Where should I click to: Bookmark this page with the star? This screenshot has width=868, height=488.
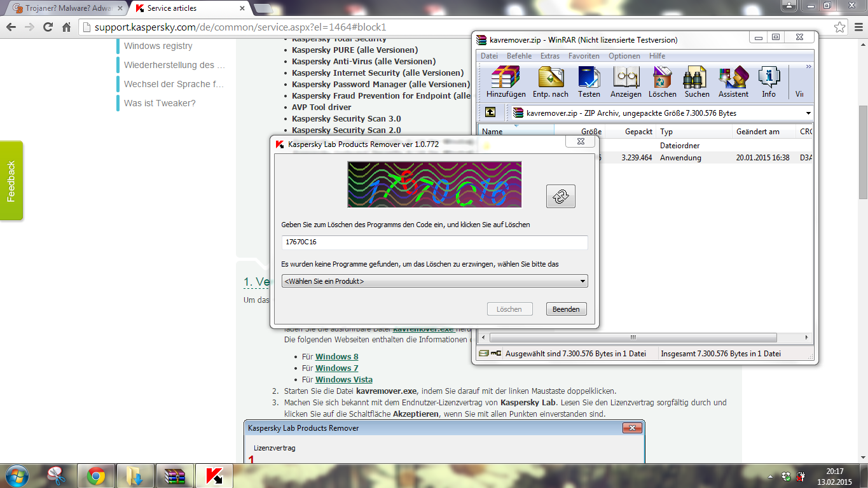coord(840,27)
